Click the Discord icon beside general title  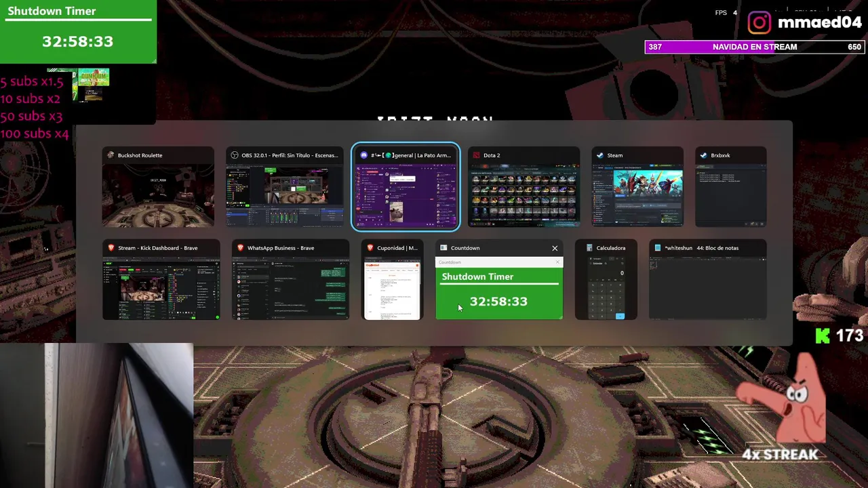363,155
